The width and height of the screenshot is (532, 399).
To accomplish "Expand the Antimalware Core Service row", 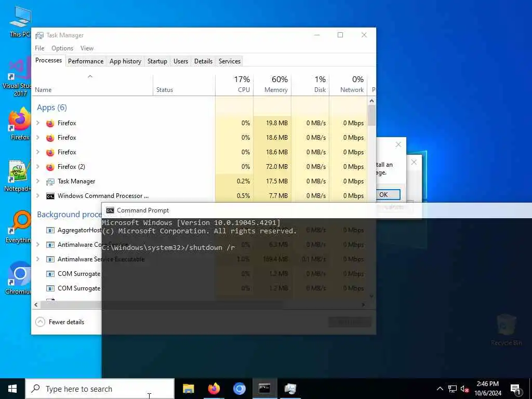I will pyautogui.click(x=38, y=244).
